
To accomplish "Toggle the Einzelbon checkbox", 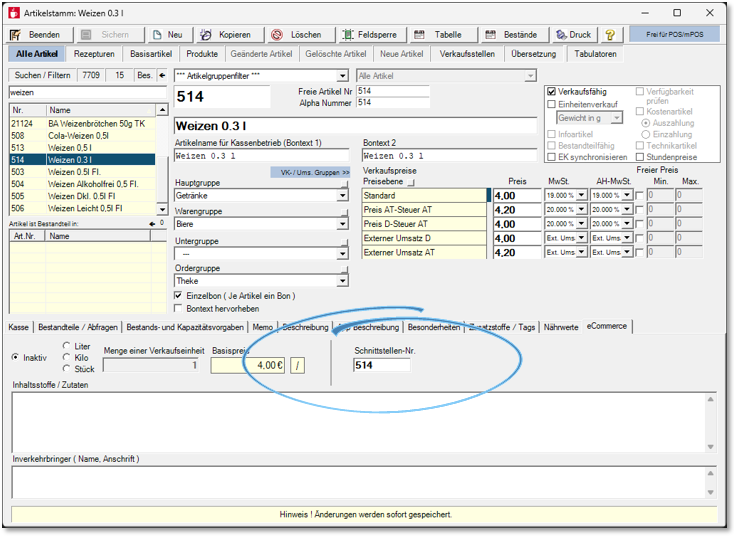I will click(x=179, y=296).
